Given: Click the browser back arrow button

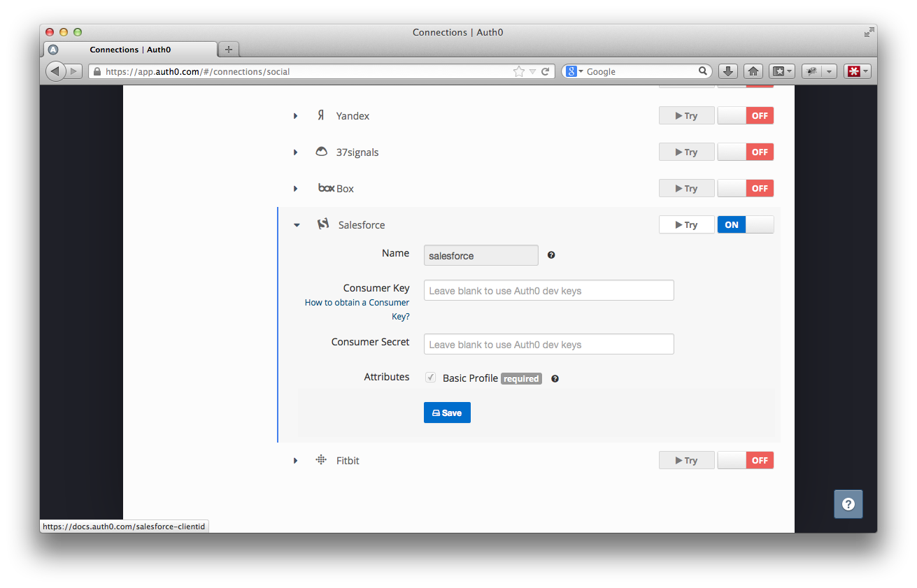Looking at the screenshot, I should tap(55, 71).
